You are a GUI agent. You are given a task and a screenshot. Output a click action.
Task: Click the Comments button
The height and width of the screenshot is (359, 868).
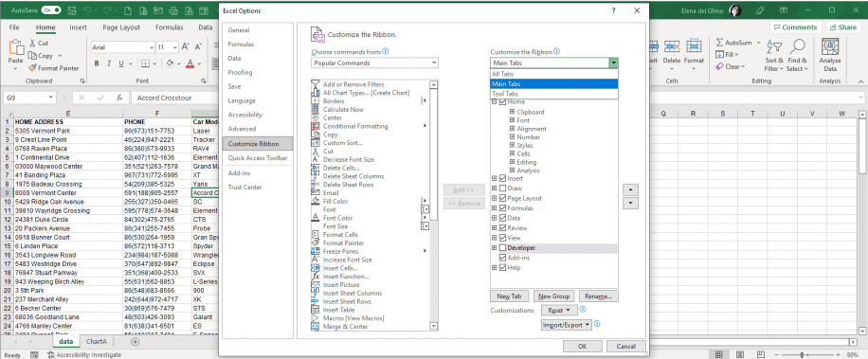tap(795, 27)
